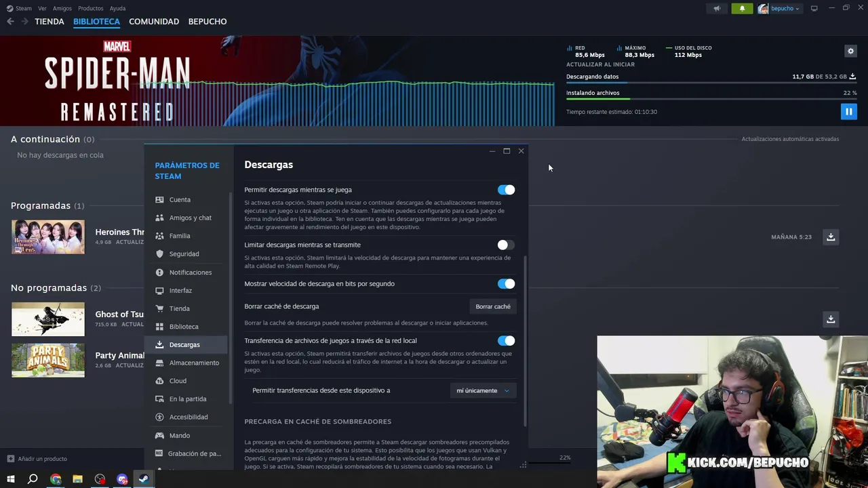The height and width of the screenshot is (488, 868).
Task: Pause the Spider-Man download
Action: click(x=848, y=111)
